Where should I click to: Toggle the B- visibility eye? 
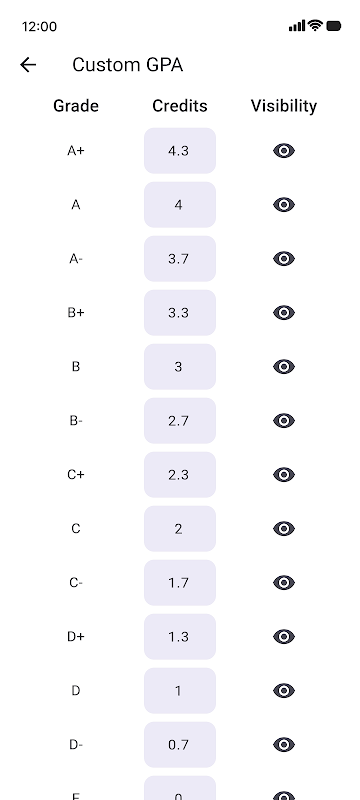(x=284, y=421)
